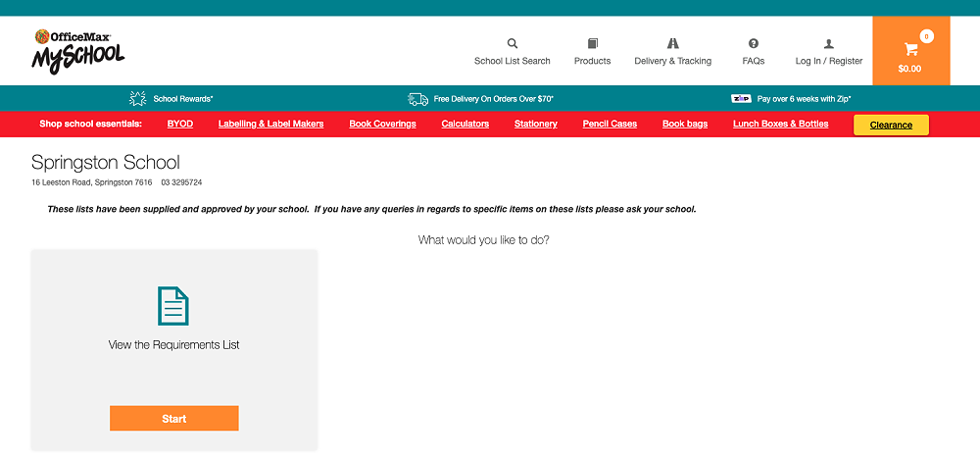The height and width of the screenshot is (460, 980).
Task: Click the free delivery truck icon
Action: (417, 99)
